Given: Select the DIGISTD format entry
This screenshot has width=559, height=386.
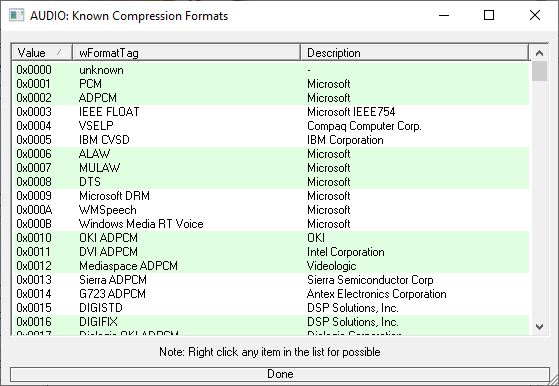Looking at the screenshot, I should (101, 308).
